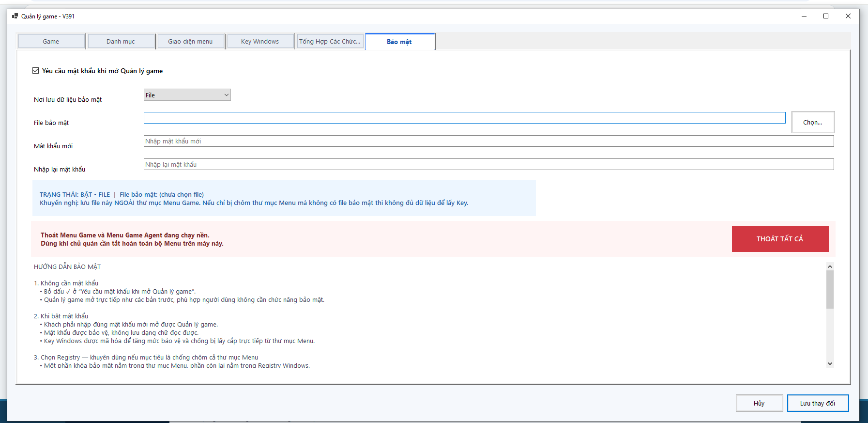868x423 pixels.
Task: Toggle Yêu cầu mật khẩu checkbox
Action: click(x=35, y=71)
